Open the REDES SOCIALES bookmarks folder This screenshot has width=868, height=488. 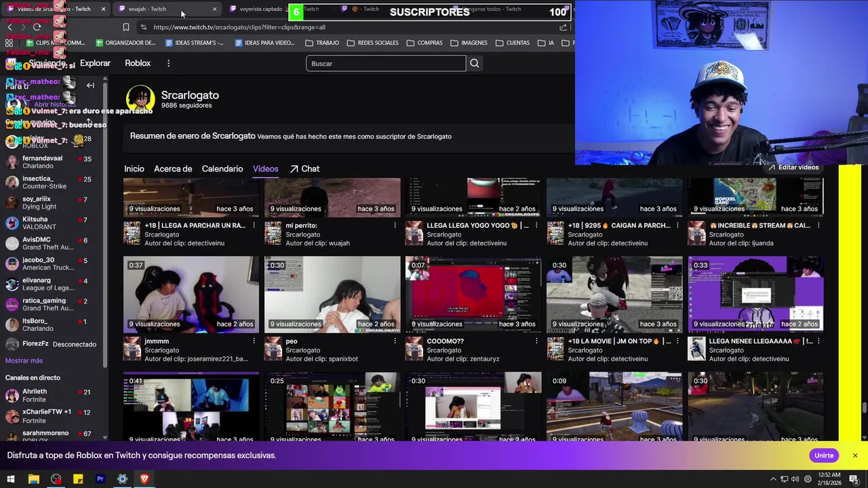tap(372, 43)
